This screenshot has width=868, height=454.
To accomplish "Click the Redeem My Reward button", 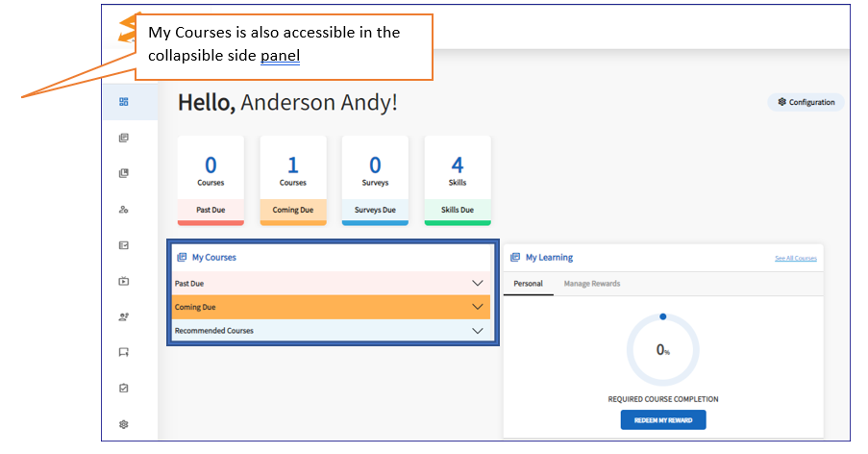I will click(663, 419).
